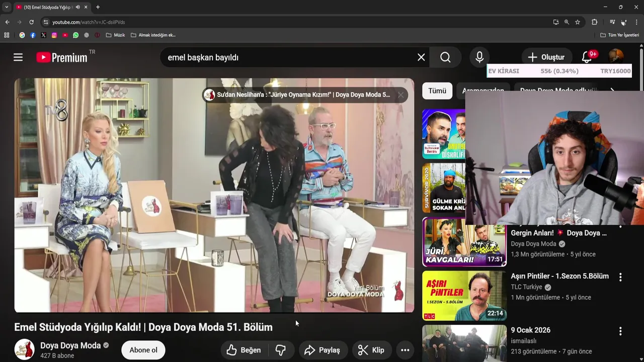Open browser zoom magnifier icon

coord(567,22)
